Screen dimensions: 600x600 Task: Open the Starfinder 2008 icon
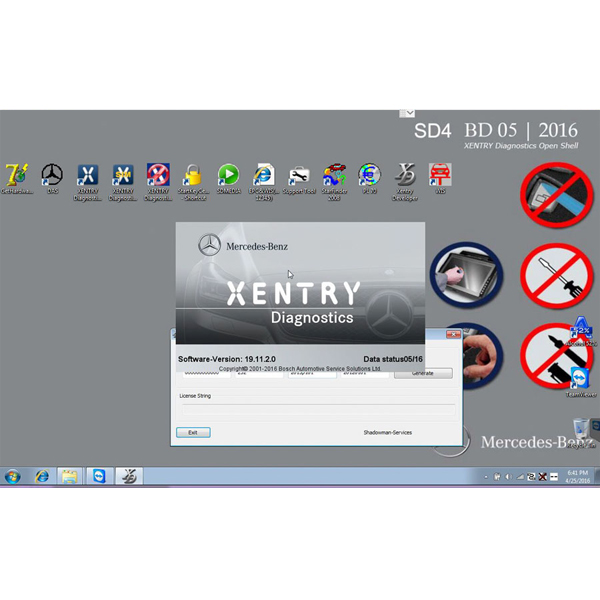[334, 177]
